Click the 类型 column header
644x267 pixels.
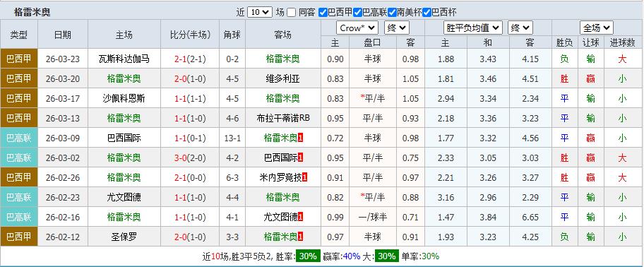click(x=19, y=35)
